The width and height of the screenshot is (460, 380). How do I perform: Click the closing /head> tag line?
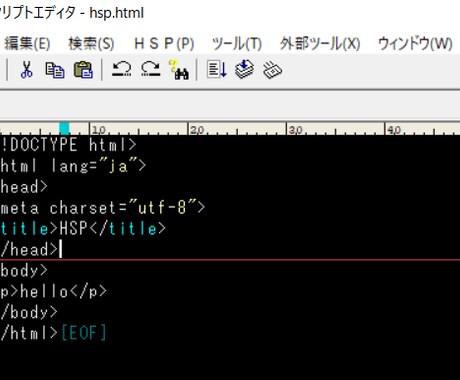click(x=29, y=250)
